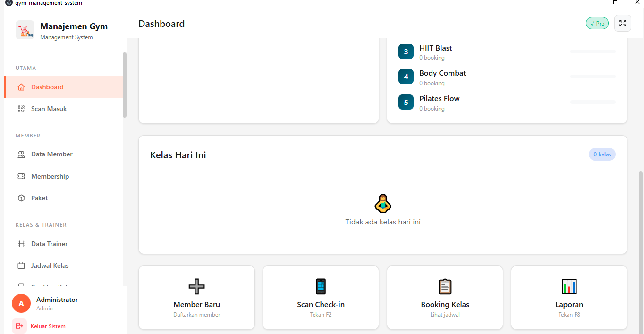Viewport: 644px width, 334px height.
Task: Click the sidebar vertical scrollbar
Action: (125, 85)
